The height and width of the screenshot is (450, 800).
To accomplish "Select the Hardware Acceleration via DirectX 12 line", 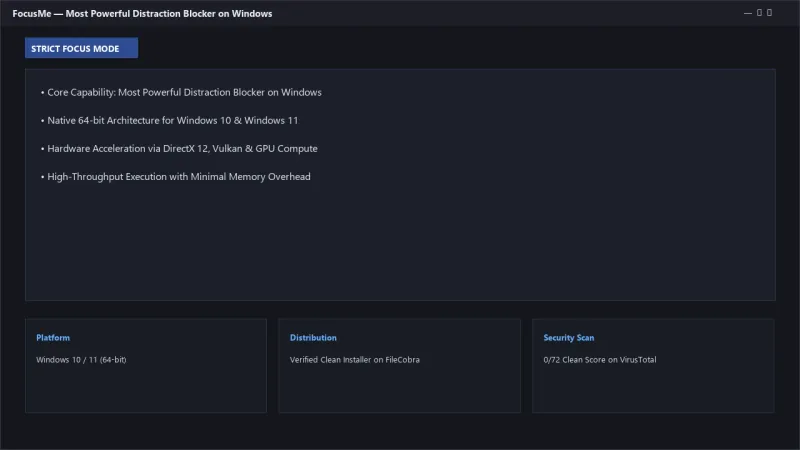I will (179, 148).
